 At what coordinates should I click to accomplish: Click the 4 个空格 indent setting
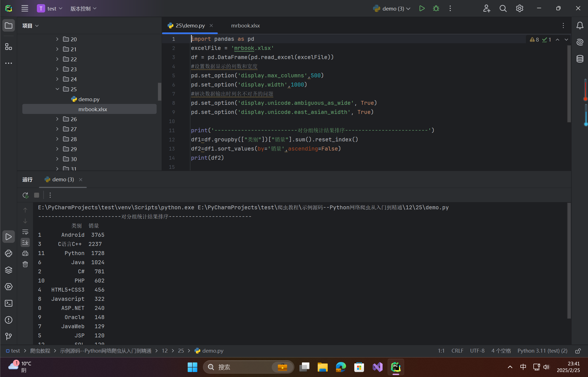501,351
